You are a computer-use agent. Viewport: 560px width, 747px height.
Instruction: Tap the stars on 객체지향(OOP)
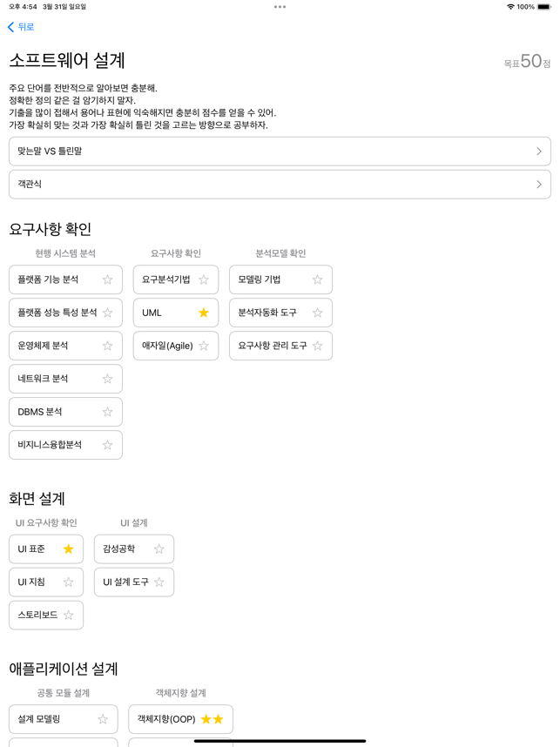[x=213, y=719]
